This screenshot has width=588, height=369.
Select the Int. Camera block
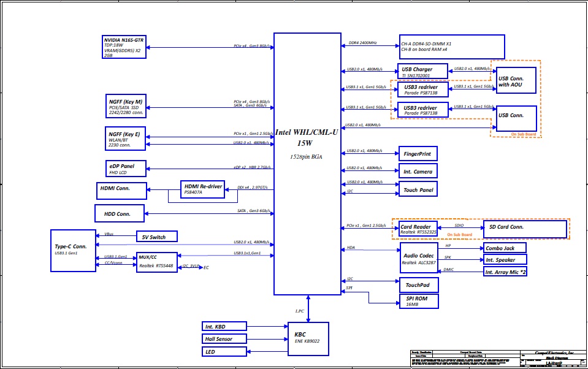point(418,171)
